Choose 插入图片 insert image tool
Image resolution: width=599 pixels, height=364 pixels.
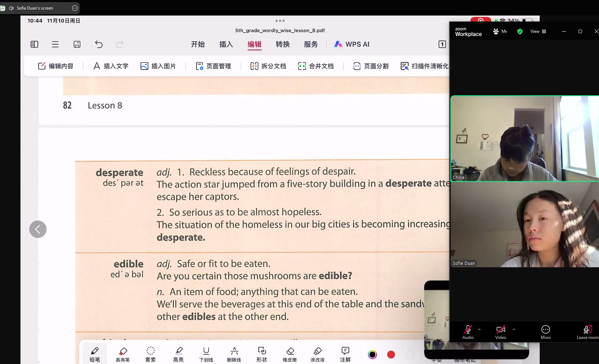pos(158,66)
